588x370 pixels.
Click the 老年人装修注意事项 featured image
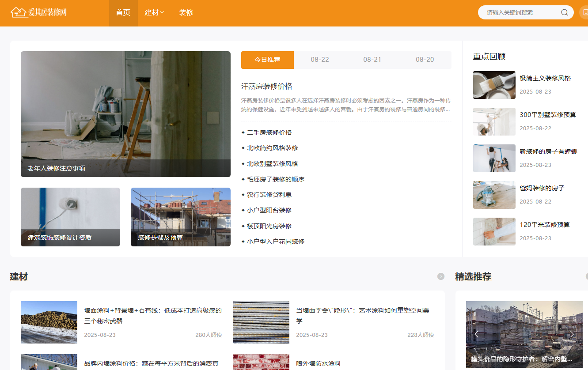pos(125,114)
